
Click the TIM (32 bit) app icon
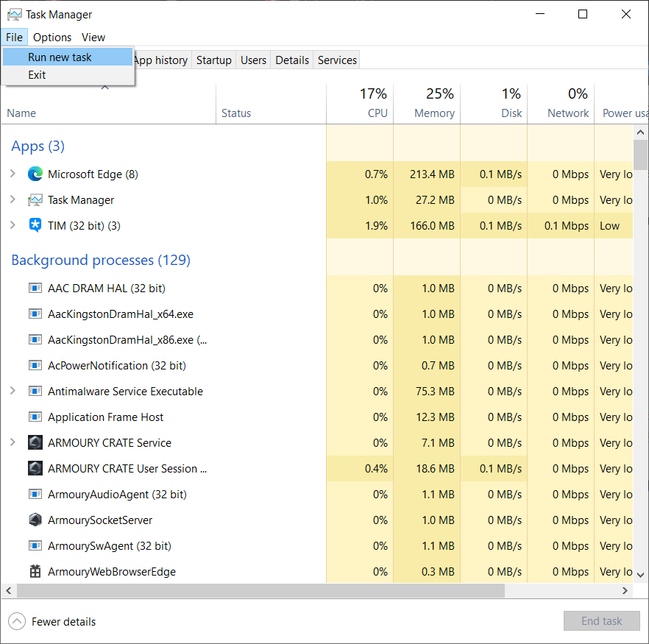[35, 225]
